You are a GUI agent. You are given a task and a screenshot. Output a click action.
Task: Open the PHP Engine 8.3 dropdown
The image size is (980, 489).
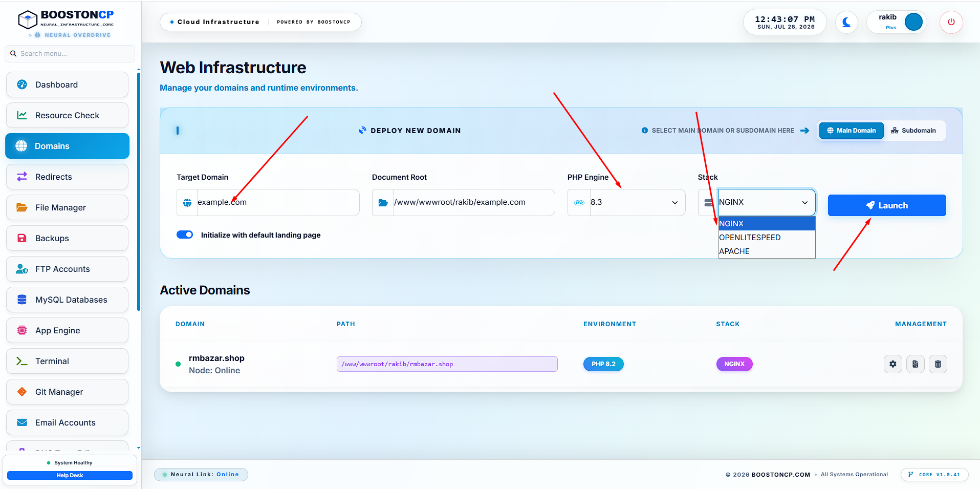click(626, 202)
